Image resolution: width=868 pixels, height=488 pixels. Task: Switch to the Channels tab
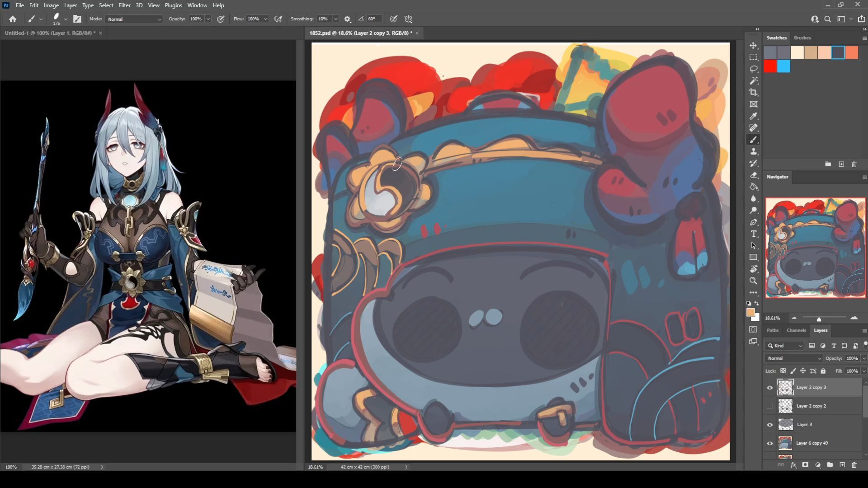click(x=796, y=330)
